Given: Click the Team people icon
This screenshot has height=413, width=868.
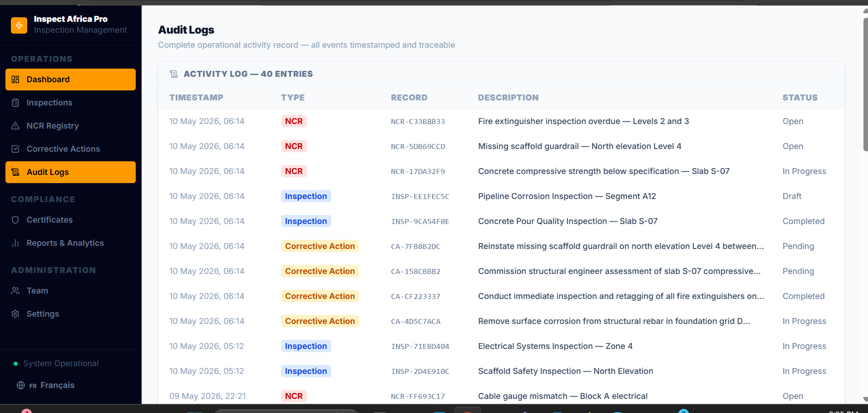Looking at the screenshot, I should click(x=15, y=291).
